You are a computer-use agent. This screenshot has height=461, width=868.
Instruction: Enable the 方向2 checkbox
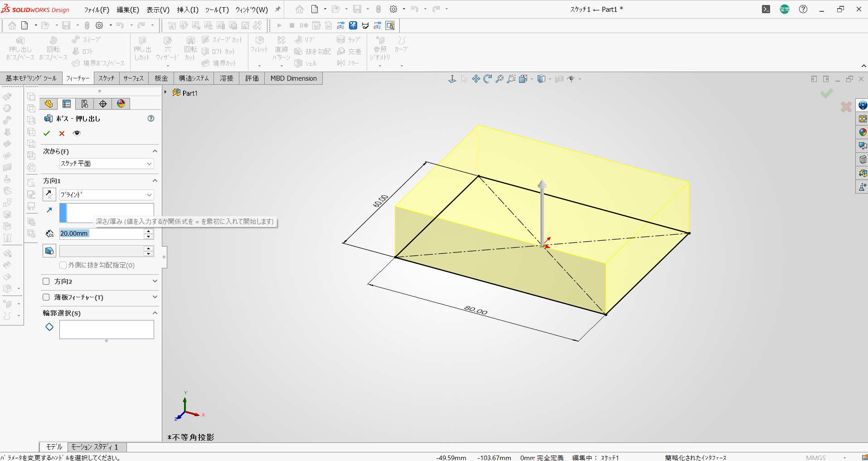pyautogui.click(x=46, y=281)
